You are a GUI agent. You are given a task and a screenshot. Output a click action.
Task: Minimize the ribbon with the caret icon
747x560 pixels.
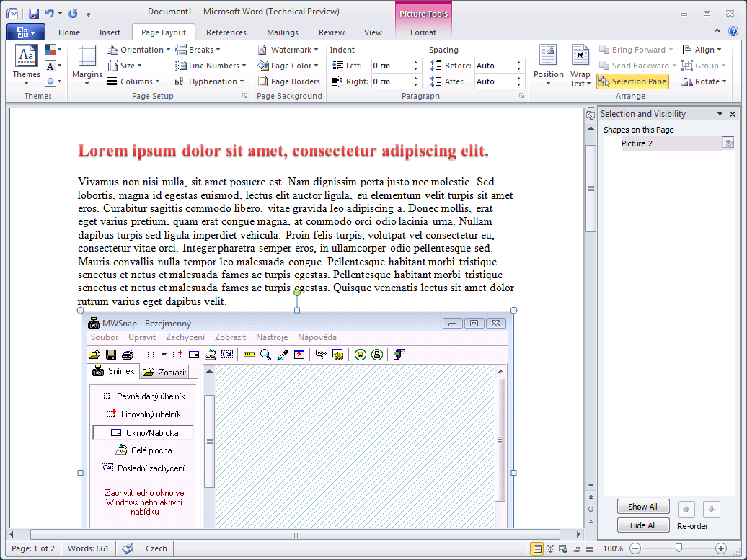[x=717, y=31]
